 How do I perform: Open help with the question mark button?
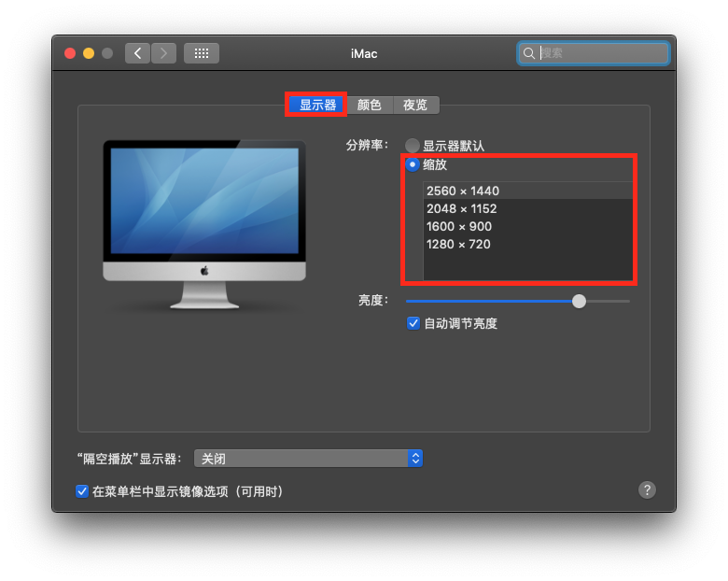tap(647, 489)
